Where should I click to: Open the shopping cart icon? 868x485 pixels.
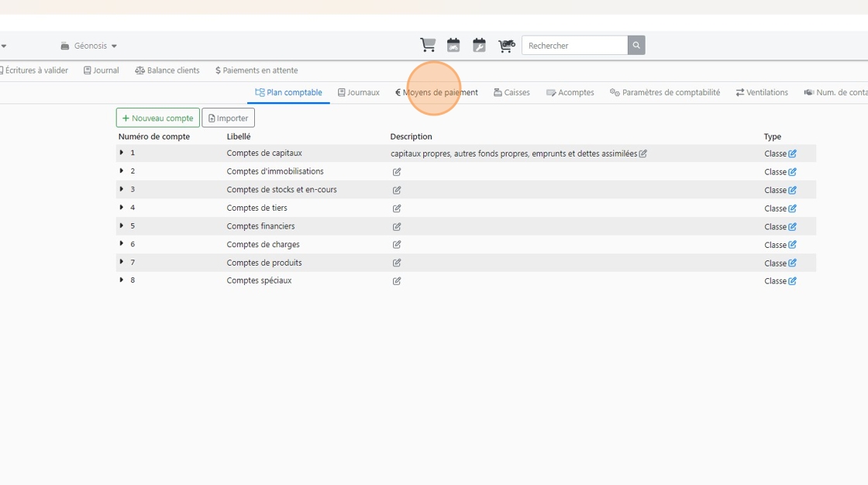(x=427, y=45)
